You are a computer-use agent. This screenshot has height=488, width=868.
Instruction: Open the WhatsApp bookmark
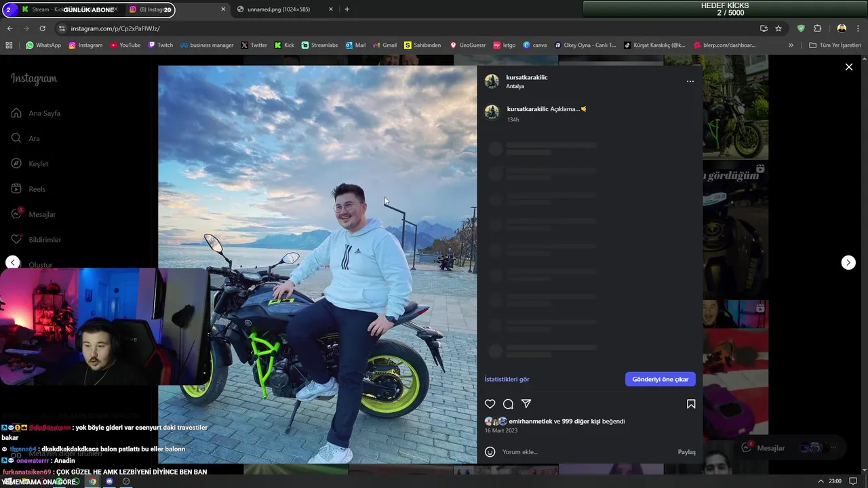coord(43,45)
